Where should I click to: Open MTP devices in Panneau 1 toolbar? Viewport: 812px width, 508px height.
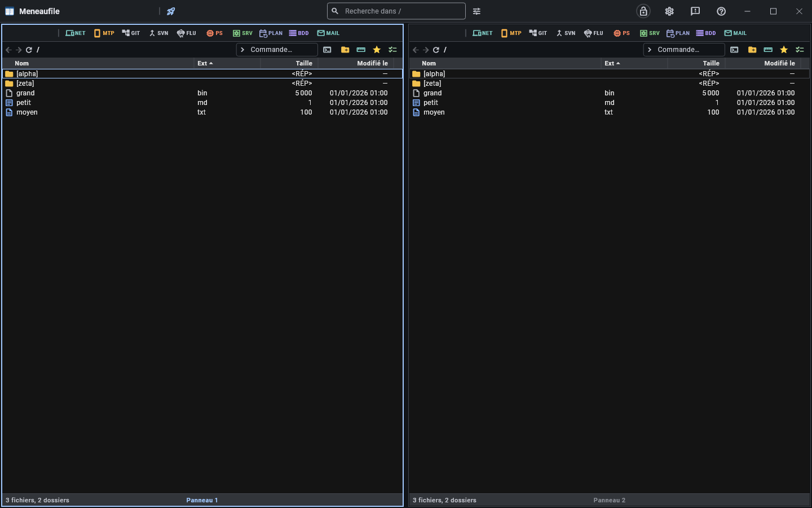[x=104, y=33]
